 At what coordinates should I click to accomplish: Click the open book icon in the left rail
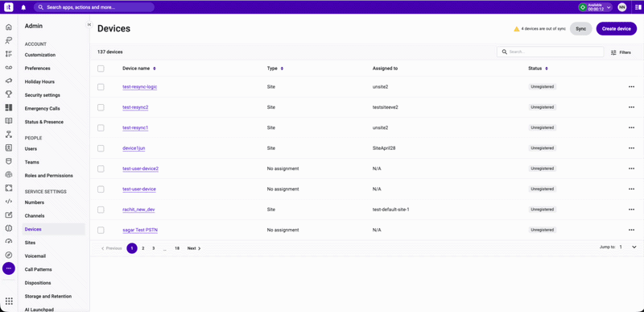(9, 121)
